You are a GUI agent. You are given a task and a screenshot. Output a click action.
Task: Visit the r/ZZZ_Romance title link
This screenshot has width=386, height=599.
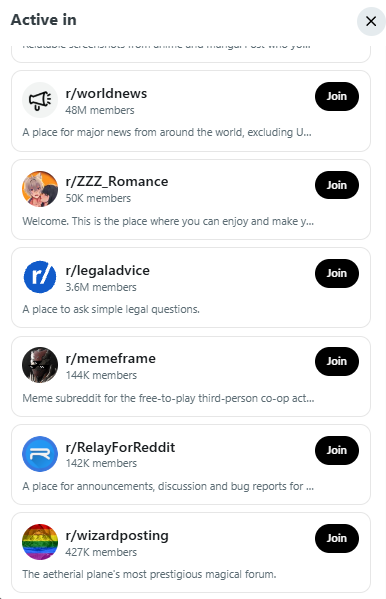click(x=117, y=181)
